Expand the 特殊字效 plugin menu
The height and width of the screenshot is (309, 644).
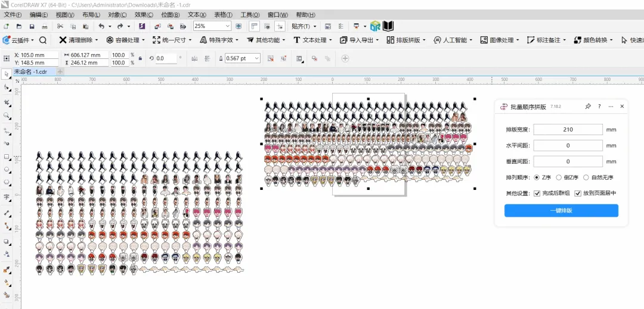[219, 40]
